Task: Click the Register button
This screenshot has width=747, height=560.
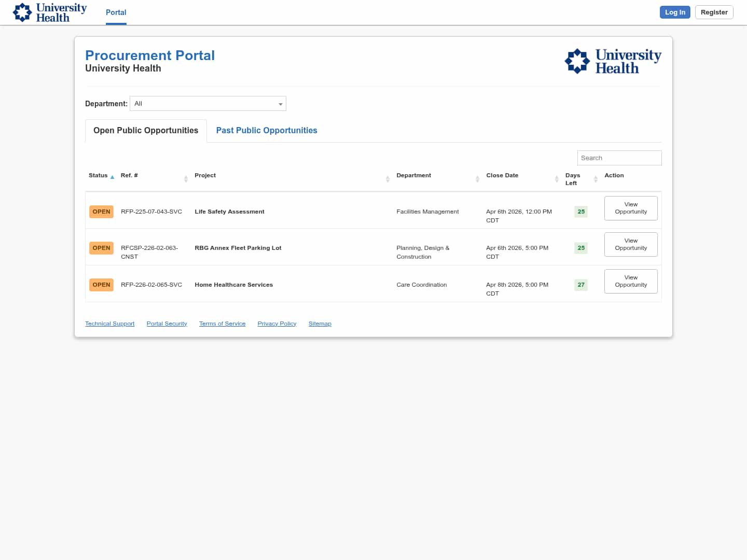Action: coord(714,12)
